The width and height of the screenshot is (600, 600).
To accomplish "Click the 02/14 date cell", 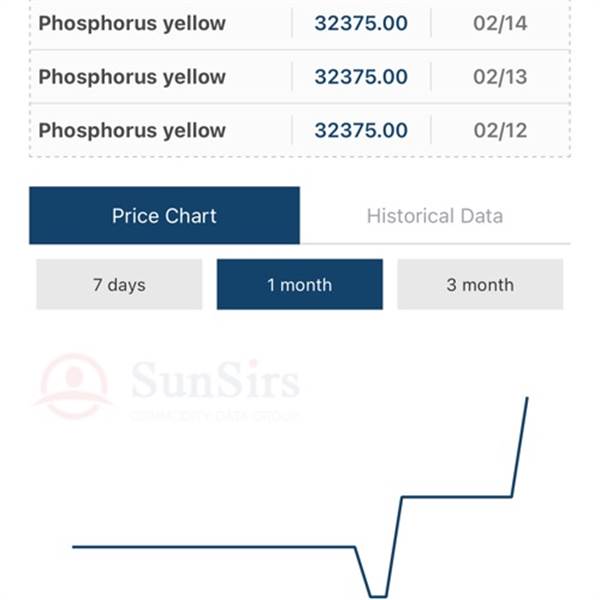I will point(500,23).
